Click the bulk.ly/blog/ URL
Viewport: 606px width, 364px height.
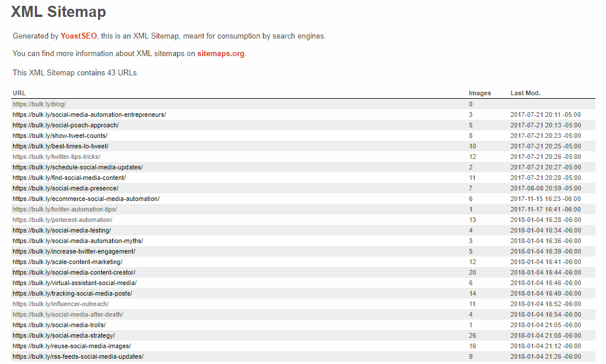(x=39, y=104)
